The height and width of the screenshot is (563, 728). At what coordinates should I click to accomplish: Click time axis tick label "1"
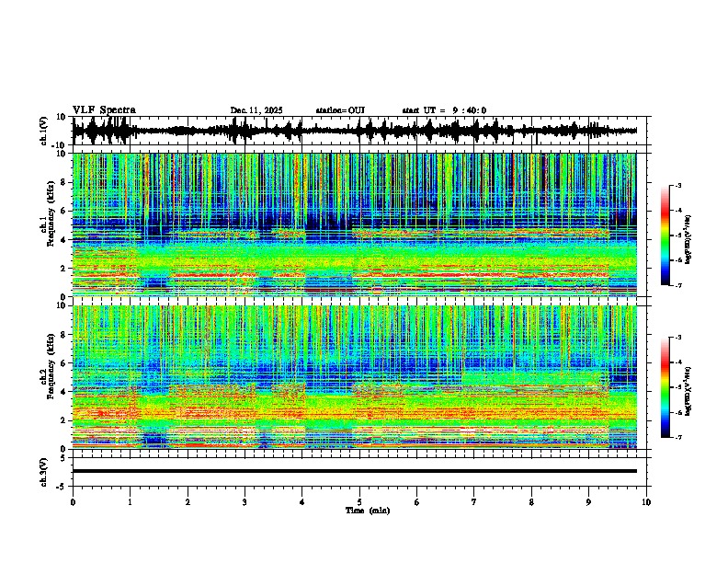pos(130,502)
